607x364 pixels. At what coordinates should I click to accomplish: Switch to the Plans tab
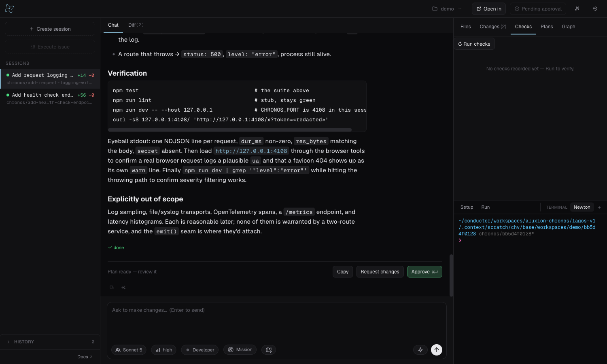547,27
